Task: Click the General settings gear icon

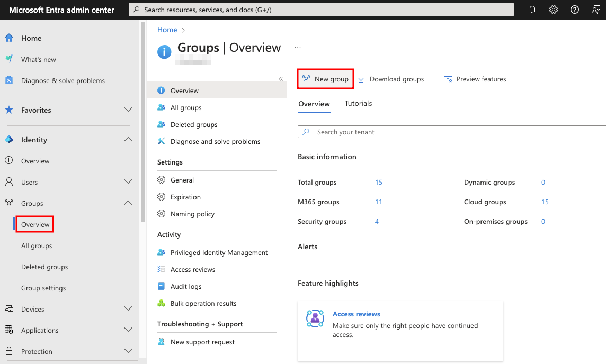Action: point(161,180)
